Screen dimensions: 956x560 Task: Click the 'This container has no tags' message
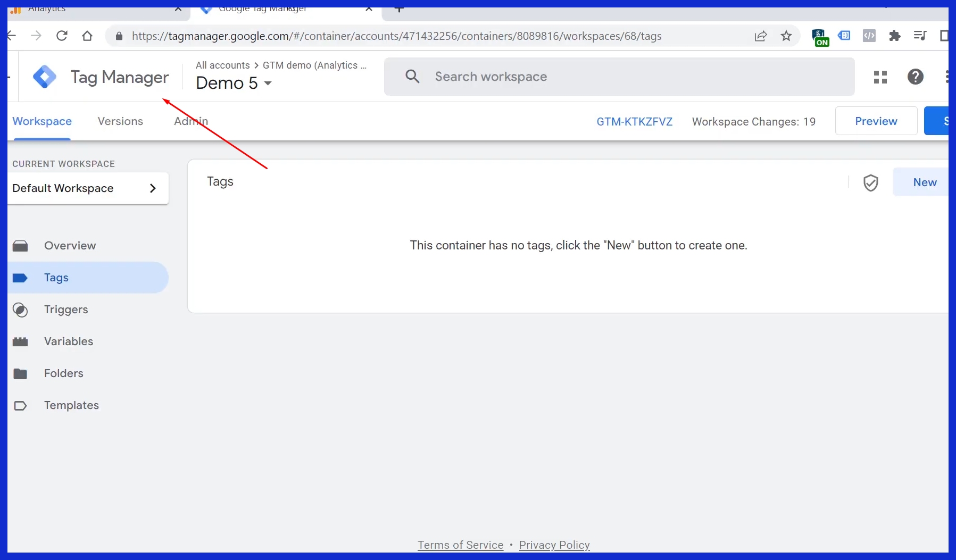tap(578, 245)
